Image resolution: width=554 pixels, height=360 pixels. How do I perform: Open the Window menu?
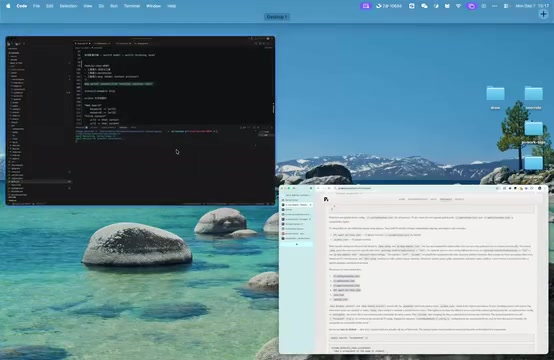click(x=153, y=6)
